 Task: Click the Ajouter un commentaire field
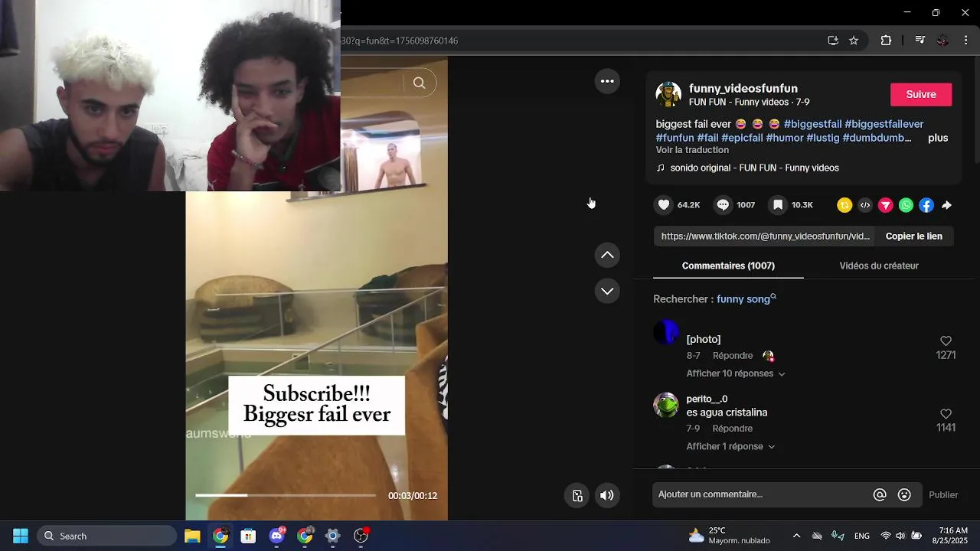pos(762,494)
